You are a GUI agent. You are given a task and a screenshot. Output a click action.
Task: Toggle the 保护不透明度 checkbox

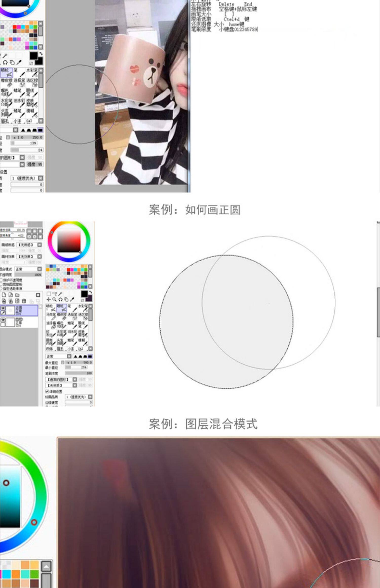(1, 280)
